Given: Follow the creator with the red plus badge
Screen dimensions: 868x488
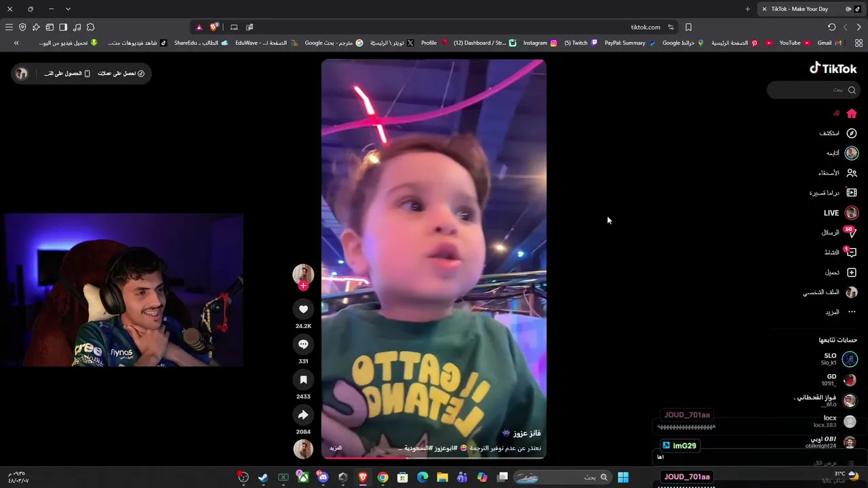Looking at the screenshot, I should click(303, 285).
